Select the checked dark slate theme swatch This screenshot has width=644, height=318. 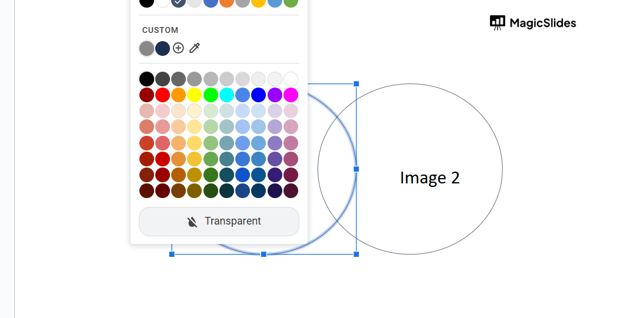tap(179, 2)
